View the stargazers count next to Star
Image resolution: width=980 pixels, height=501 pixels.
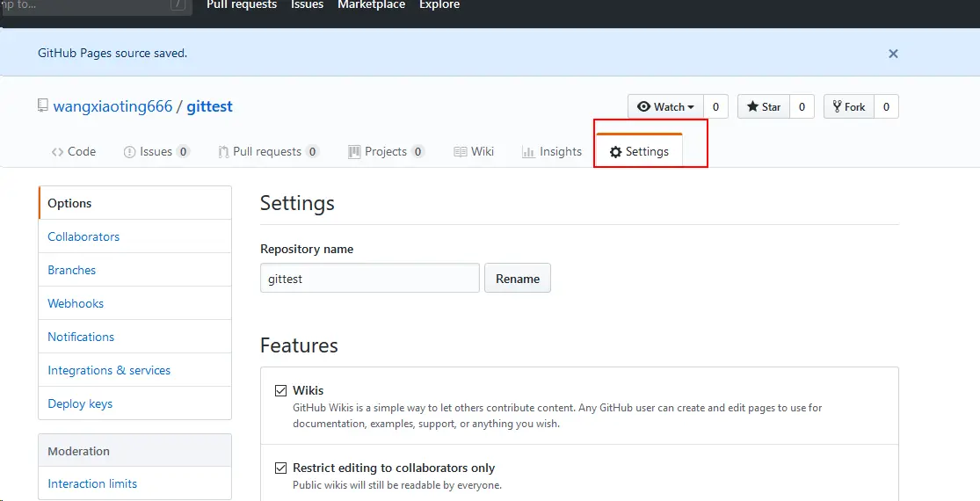coord(802,107)
